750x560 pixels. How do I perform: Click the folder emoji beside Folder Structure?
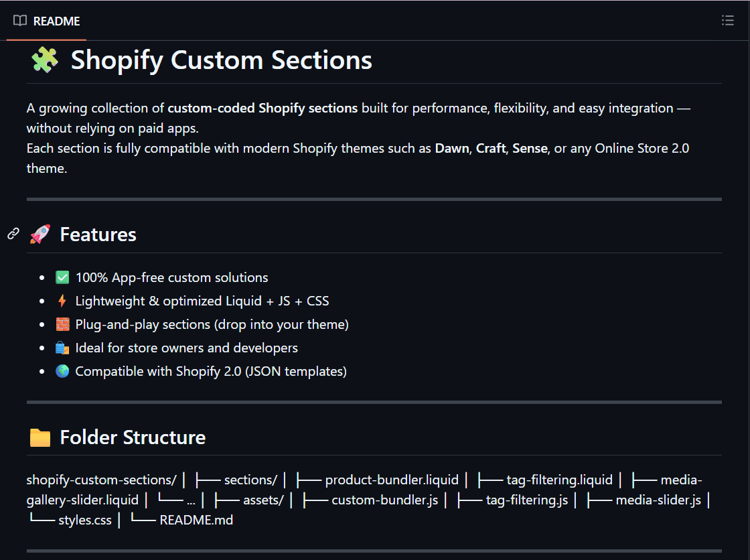(40, 437)
